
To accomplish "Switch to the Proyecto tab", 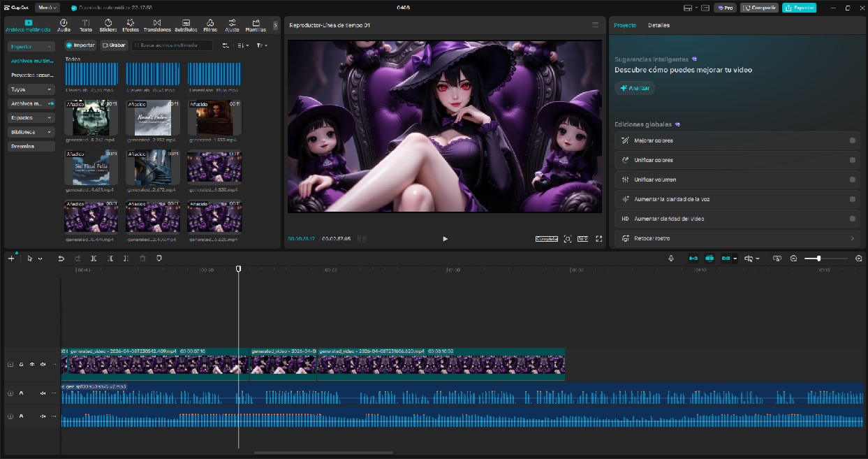I will pyautogui.click(x=625, y=25).
